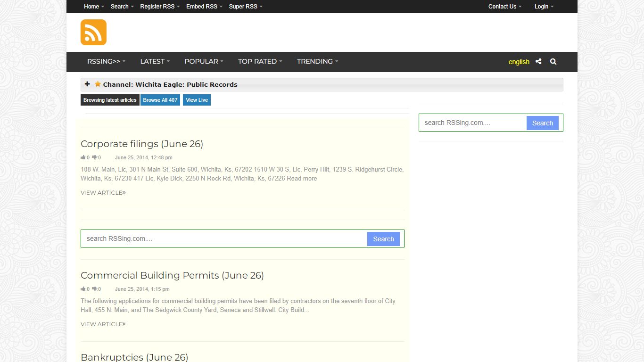Click the orange RSS logo icon

(93, 32)
